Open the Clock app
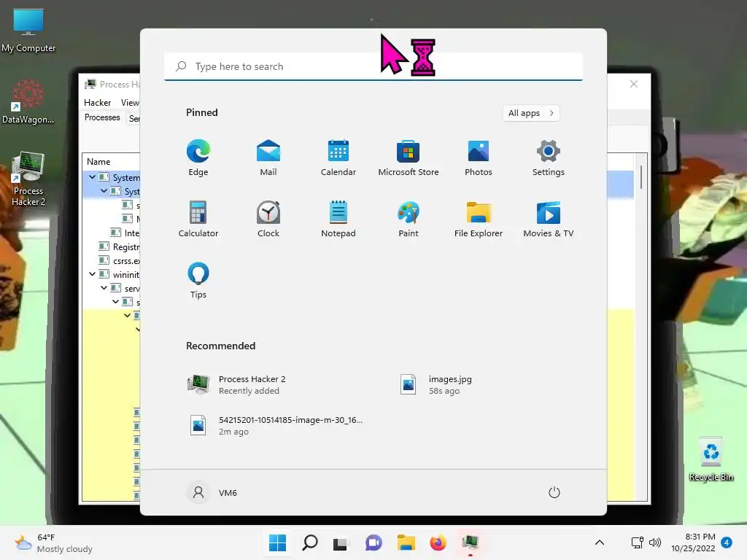The width and height of the screenshot is (747, 560). coord(268,219)
